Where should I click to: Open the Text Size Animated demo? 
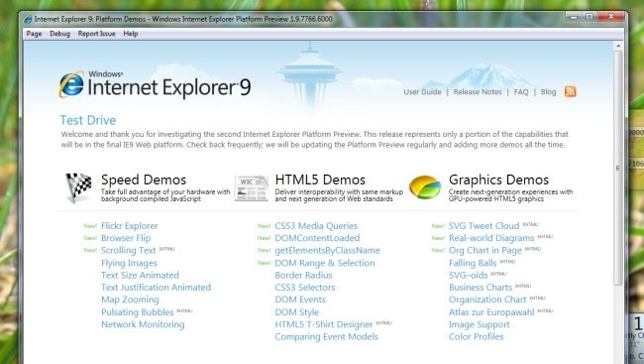(140, 275)
